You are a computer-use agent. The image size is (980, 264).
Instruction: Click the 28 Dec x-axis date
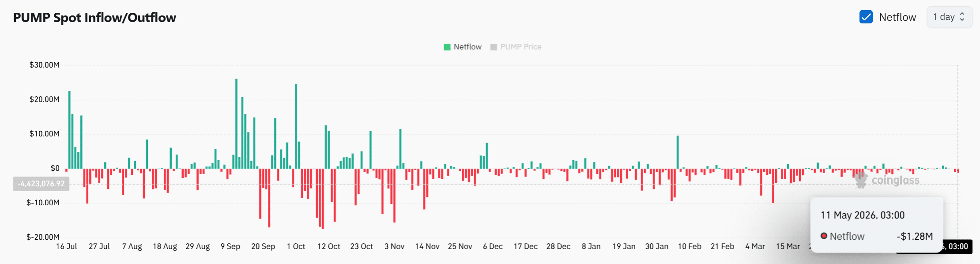pos(558,246)
